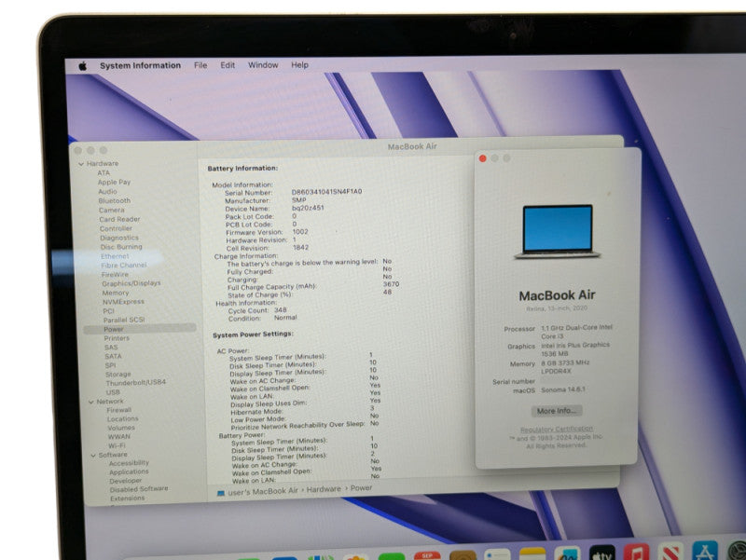Select Bluetooth in the sidebar
746x560 pixels.
pos(114,200)
